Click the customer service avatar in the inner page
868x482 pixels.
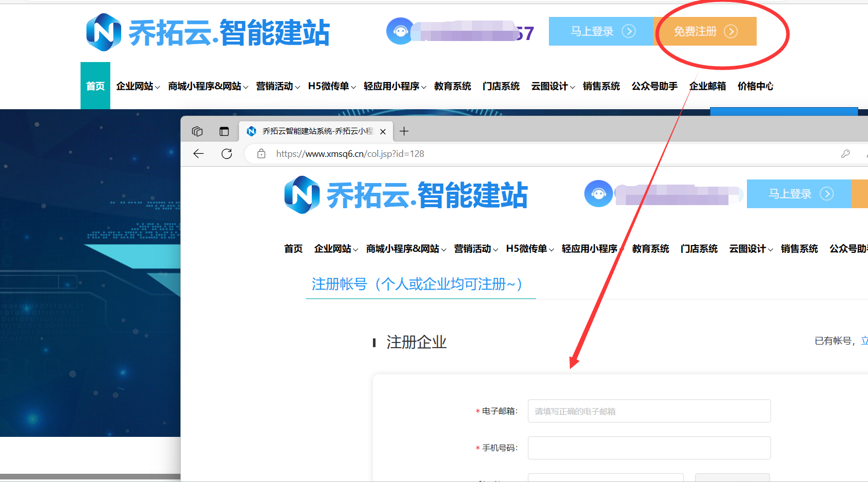[x=599, y=194]
